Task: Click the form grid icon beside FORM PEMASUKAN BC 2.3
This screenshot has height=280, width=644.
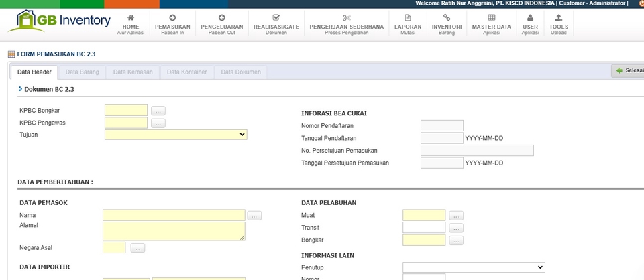Action: tap(11, 54)
